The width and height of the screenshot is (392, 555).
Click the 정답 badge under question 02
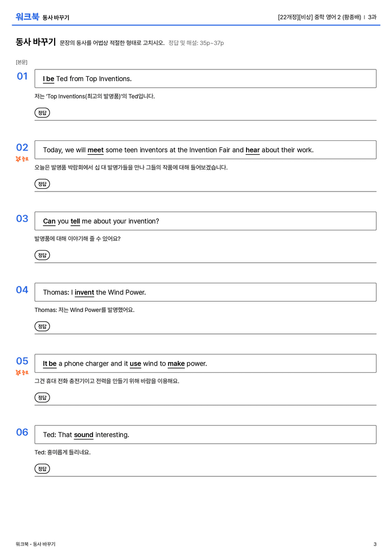pyautogui.click(x=42, y=184)
